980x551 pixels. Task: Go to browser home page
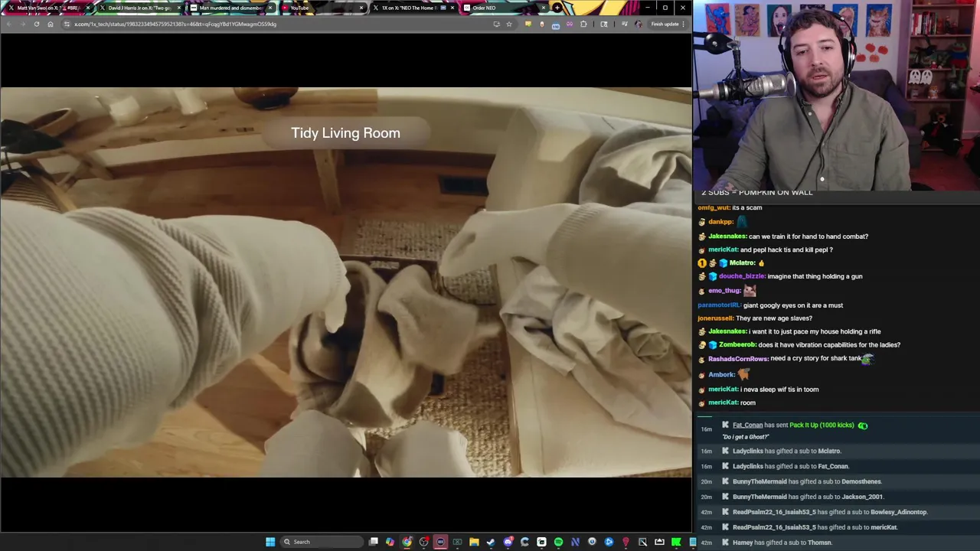tap(51, 24)
